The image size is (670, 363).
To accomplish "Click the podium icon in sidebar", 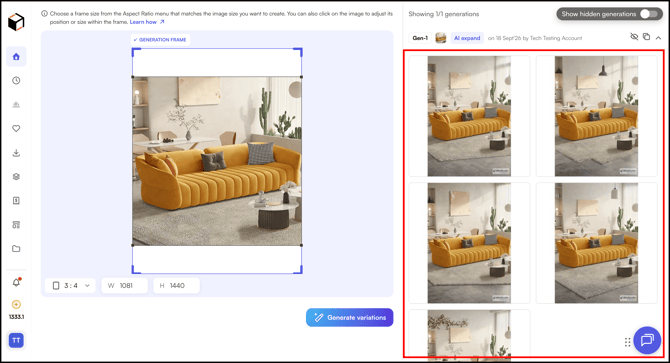I will coord(16,105).
